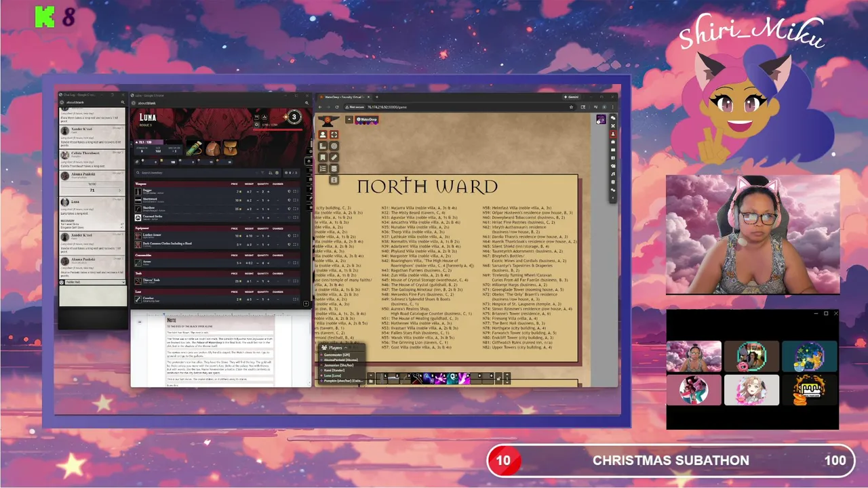Open Measurement Controls ruler-corner icon

(323, 146)
